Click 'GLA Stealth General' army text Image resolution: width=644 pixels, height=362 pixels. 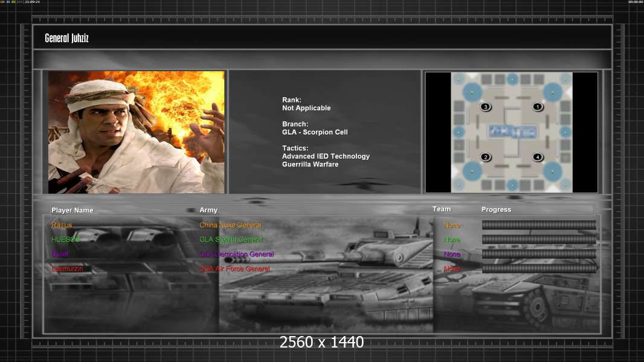[231, 240]
